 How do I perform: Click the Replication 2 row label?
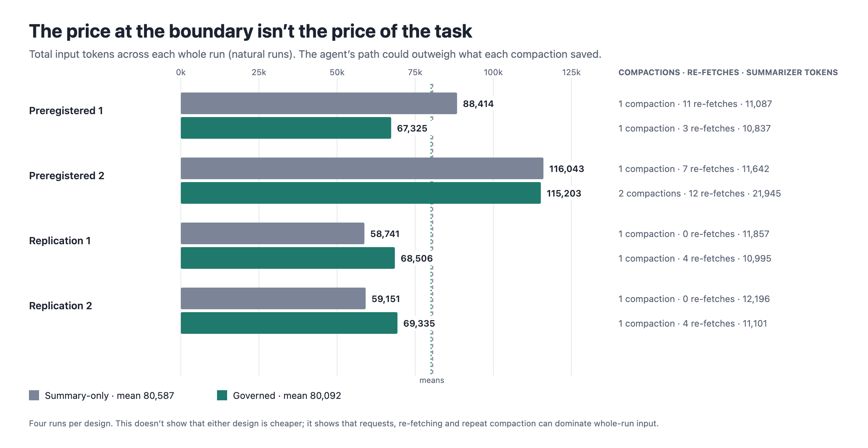pos(60,306)
